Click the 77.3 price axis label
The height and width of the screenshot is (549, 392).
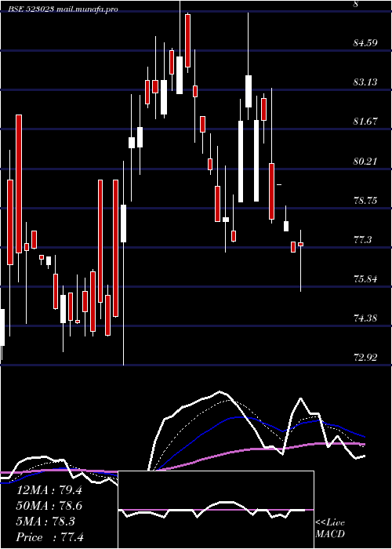point(362,240)
